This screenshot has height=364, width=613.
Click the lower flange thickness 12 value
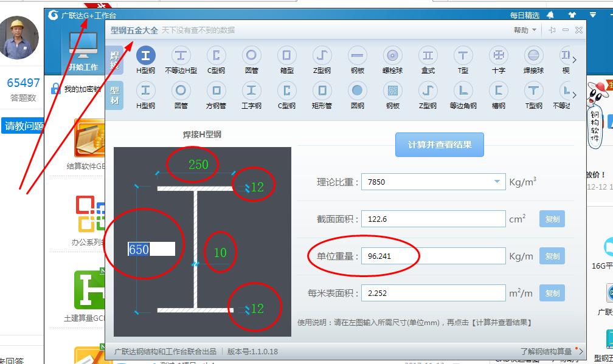[257, 309]
